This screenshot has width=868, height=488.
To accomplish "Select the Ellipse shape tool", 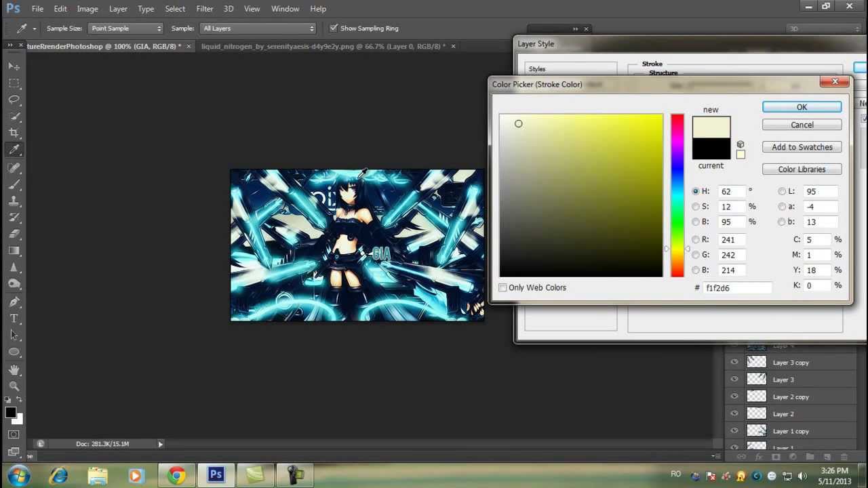I will click(14, 352).
